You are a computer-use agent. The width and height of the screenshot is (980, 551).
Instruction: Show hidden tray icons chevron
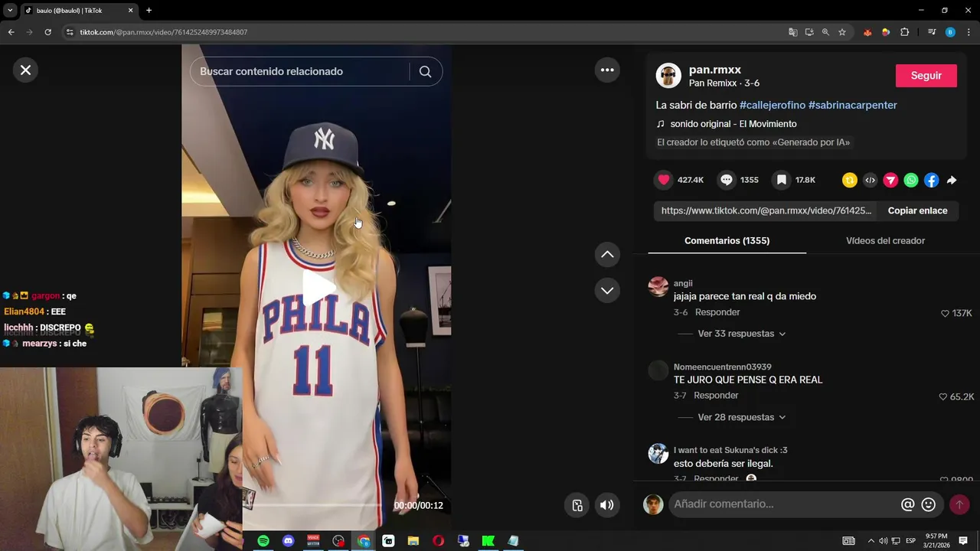tap(871, 541)
